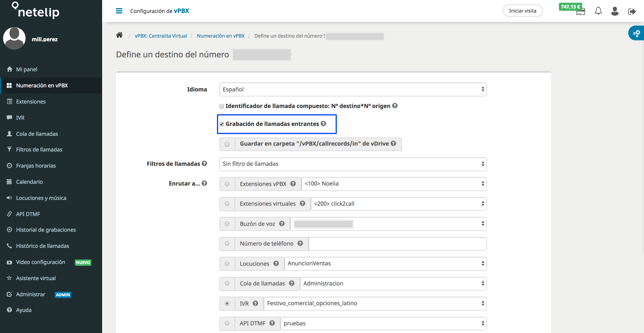Toggle the hamburger menu icon
The width and height of the screenshot is (644, 333).
pos(119,11)
